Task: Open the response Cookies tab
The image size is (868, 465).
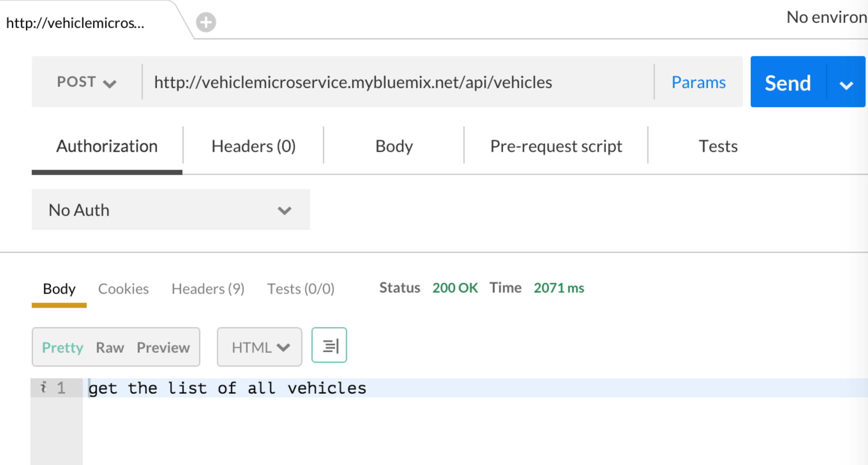Action: tap(123, 289)
